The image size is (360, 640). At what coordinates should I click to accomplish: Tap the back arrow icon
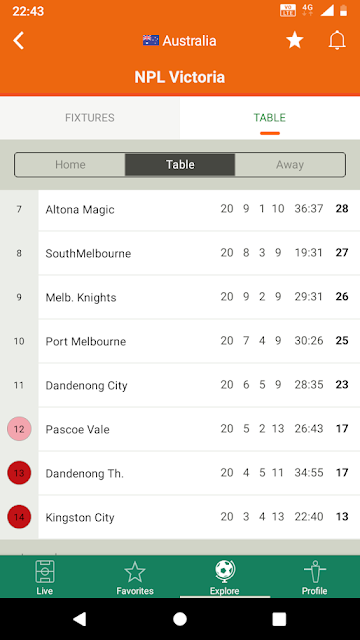(x=18, y=41)
